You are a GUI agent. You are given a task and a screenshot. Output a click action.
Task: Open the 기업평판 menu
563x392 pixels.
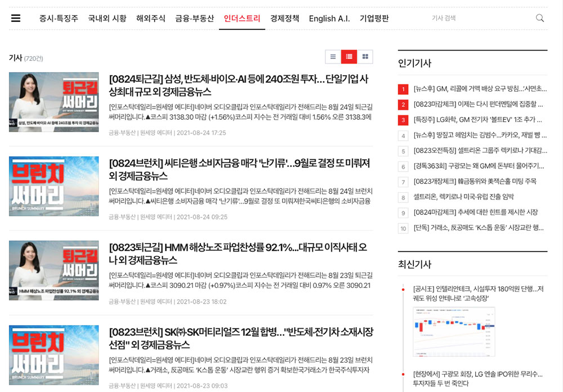point(374,19)
